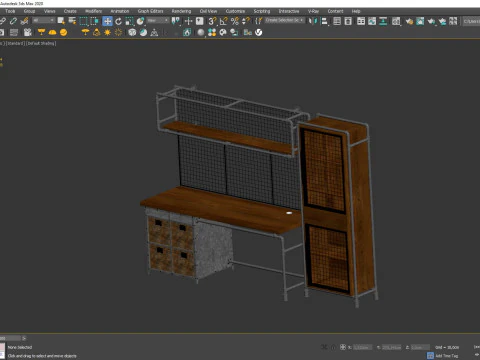Open Select by Name dialog
This screenshot has height=360, width=480.
click(x=72, y=21)
